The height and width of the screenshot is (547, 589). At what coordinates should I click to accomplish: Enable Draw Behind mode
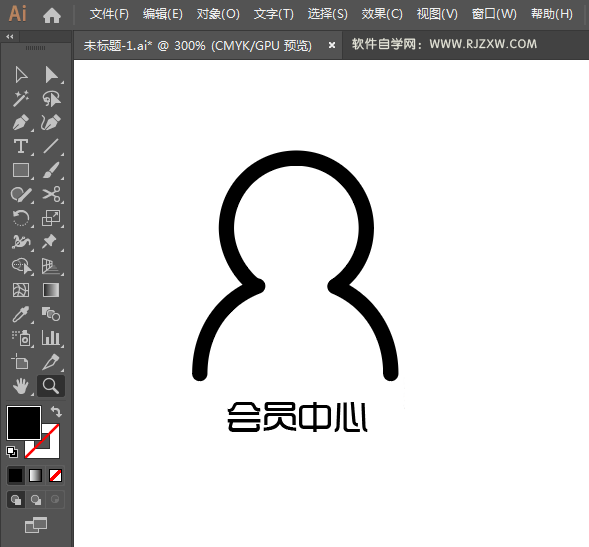(36, 500)
